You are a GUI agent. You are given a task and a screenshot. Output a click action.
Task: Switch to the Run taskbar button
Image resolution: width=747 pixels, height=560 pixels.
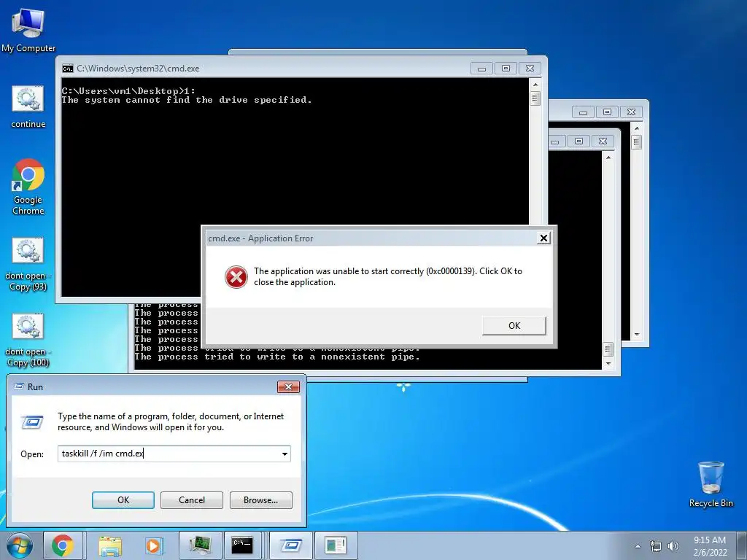[x=290, y=545]
